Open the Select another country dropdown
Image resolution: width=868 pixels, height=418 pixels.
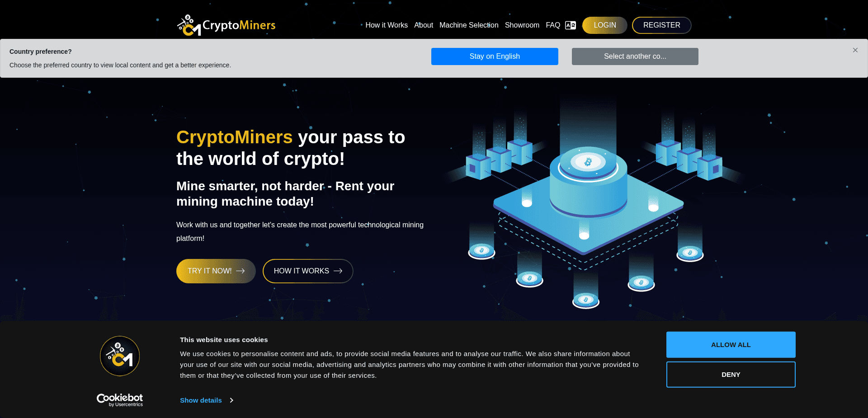(x=635, y=56)
